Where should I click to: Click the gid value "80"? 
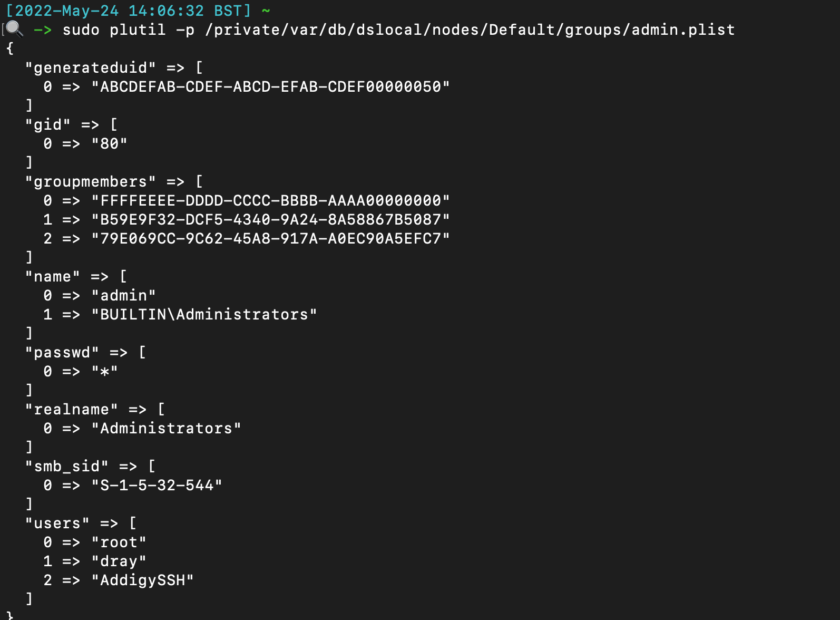(109, 143)
